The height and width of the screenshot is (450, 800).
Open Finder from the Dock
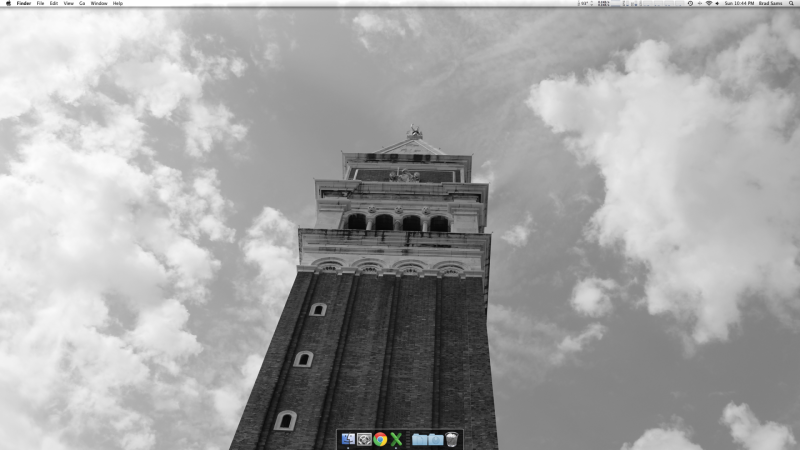click(x=348, y=439)
